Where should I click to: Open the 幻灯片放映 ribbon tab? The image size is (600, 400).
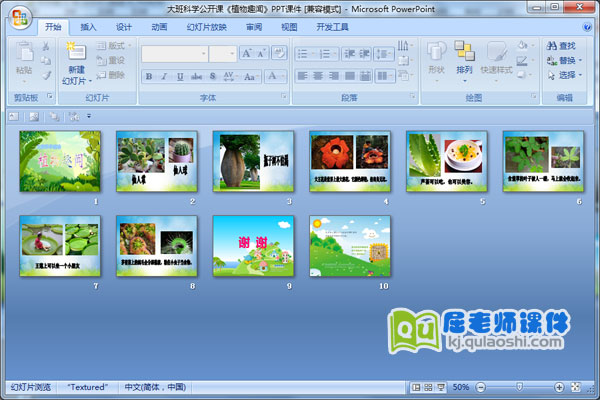(207, 27)
